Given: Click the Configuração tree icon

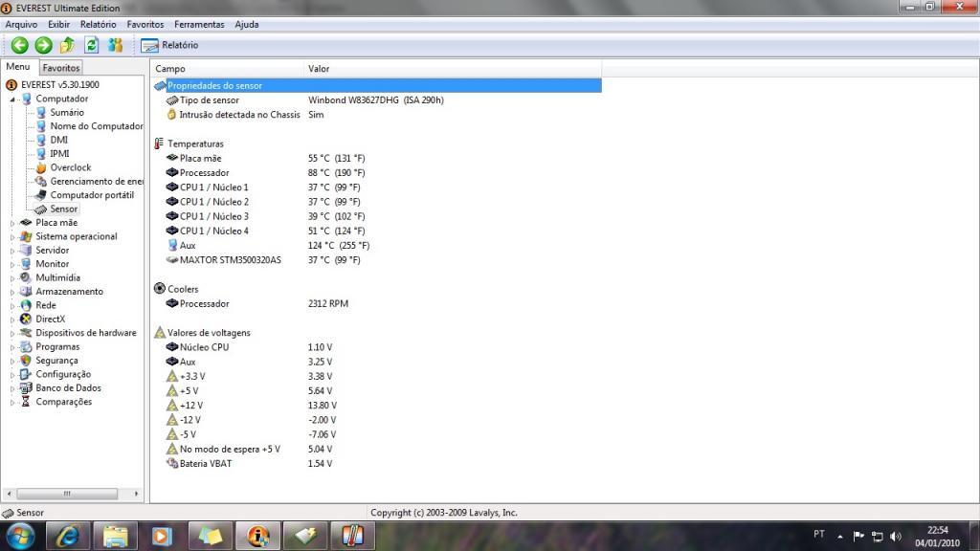Looking at the screenshot, I should (x=26, y=374).
